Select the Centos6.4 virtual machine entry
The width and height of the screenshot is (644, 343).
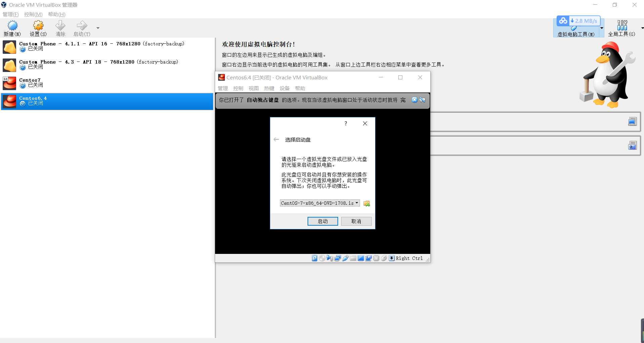tap(107, 102)
